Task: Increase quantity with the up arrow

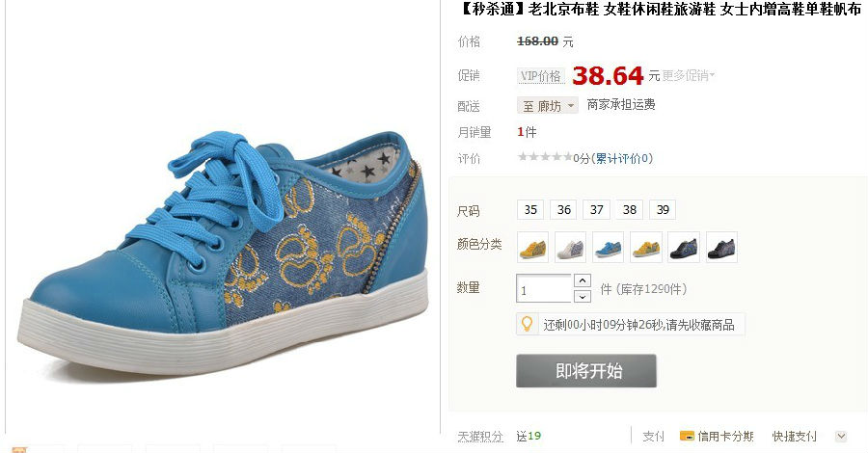Action: pos(583,280)
